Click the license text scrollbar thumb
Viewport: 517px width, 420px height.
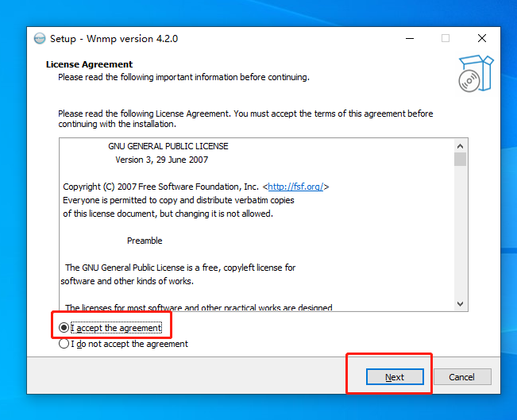[x=461, y=160]
